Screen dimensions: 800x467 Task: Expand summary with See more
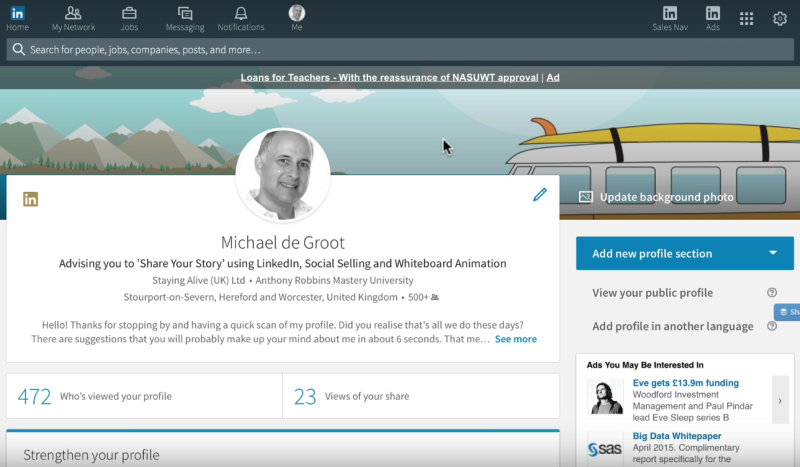(x=516, y=339)
